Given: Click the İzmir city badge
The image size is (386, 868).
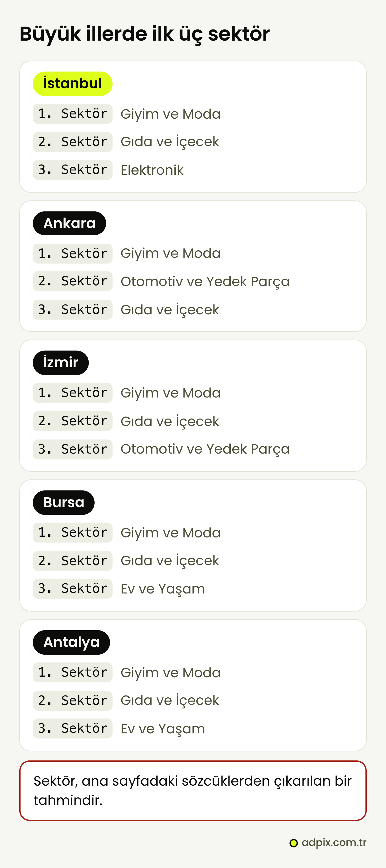Looking at the screenshot, I should 61,363.
